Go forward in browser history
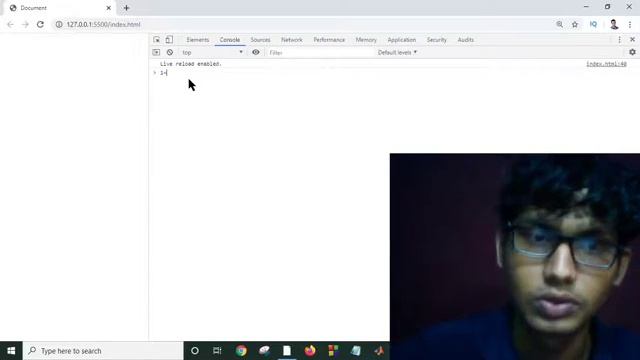The height and width of the screenshot is (360, 640). pos(25,24)
